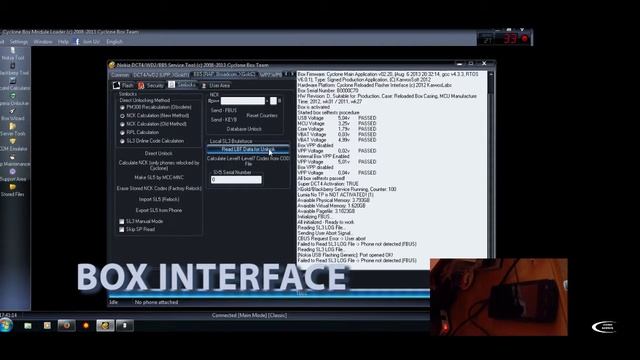Viewport: 640px width, 360px height.
Task: Open the Window menu
Action: click(x=43, y=42)
